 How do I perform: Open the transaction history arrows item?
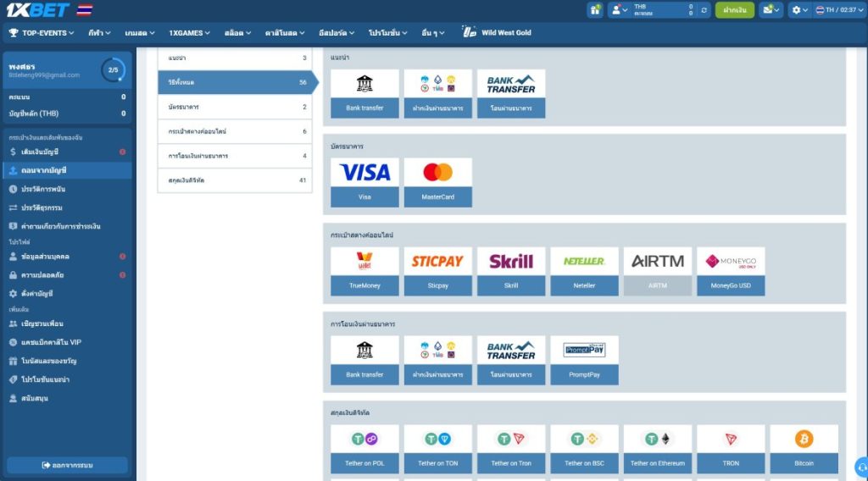click(x=67, y=207)
